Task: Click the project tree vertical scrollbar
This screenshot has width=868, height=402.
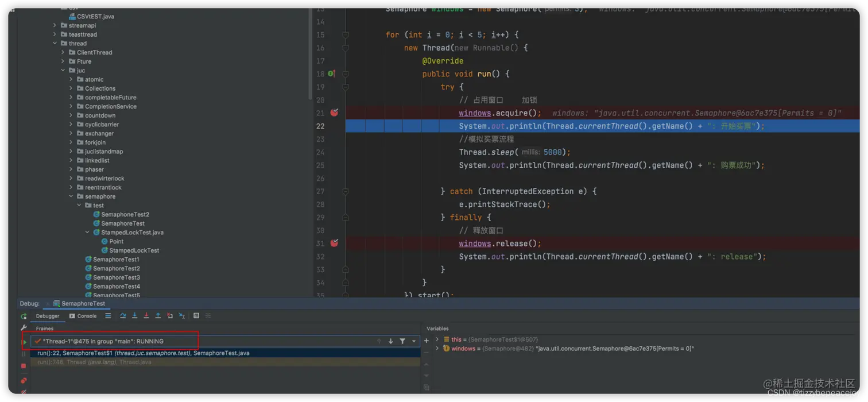Action: [x=311, y=55]
